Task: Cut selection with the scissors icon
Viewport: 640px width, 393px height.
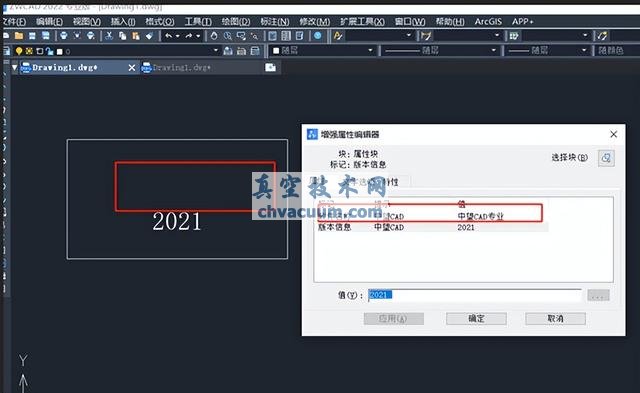Action: click(x=109, y=36)
